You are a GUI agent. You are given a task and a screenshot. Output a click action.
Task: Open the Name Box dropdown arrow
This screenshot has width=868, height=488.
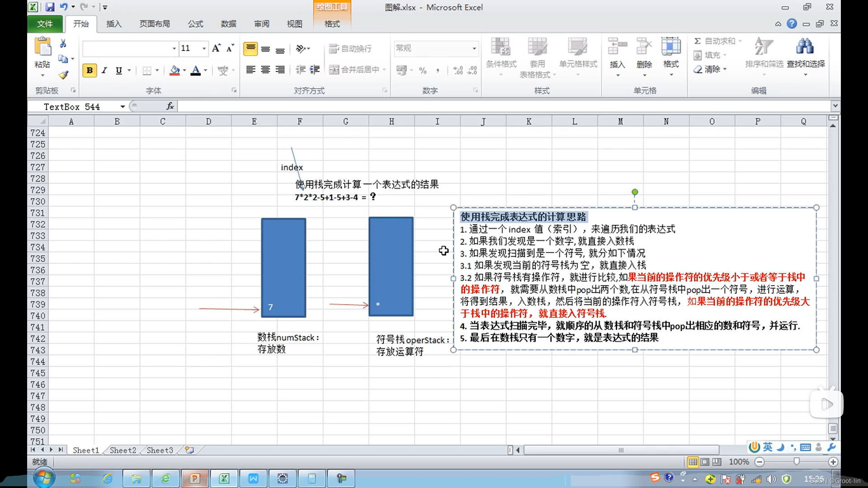coord(123,107)
